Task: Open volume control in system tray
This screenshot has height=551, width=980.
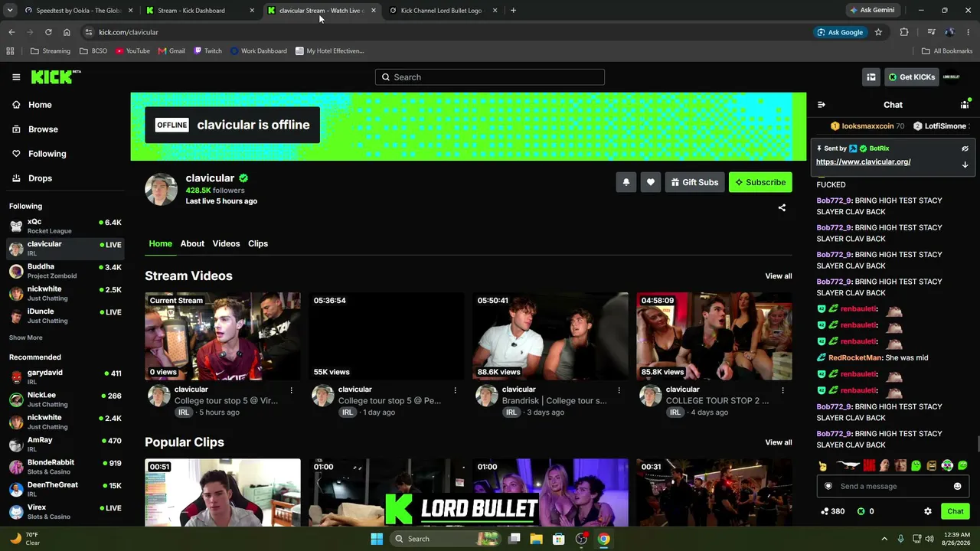Action: point(929,539)
